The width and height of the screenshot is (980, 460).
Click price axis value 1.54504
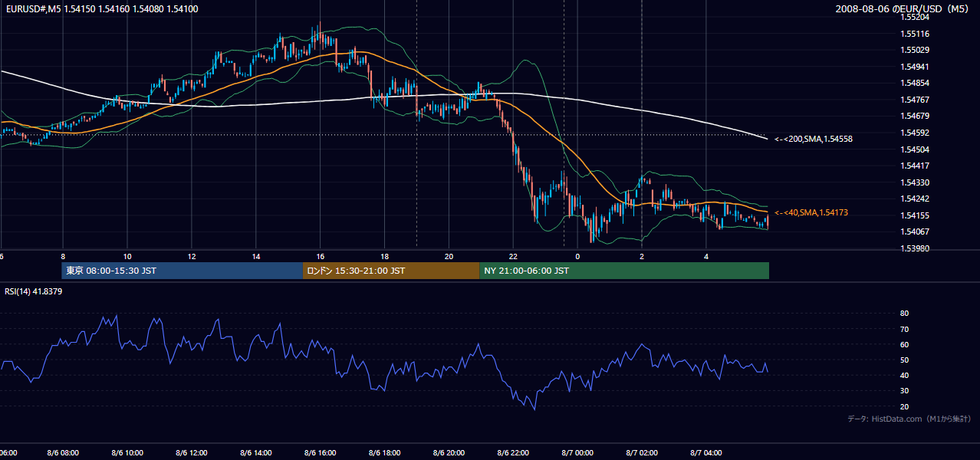coord(916,149)
